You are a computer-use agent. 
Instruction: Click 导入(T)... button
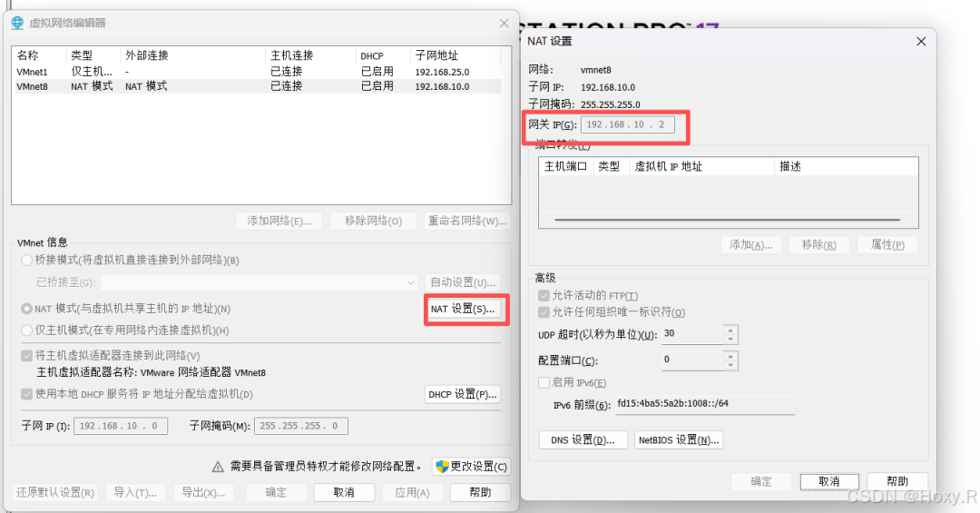pos(135,492)
